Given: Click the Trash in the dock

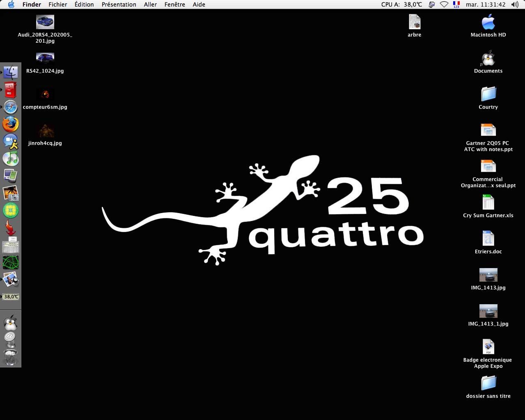Looking at the screenshot, I should (11, 357).
